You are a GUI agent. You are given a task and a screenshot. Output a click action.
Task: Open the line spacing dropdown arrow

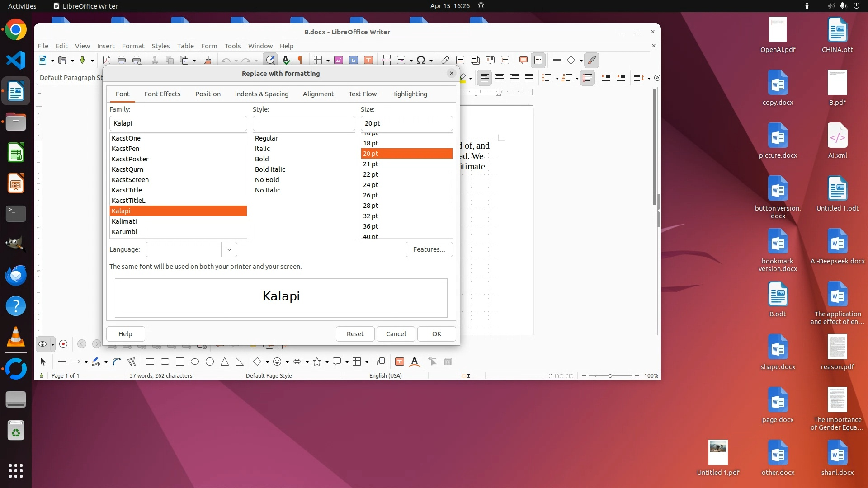(x=649, y=78)
